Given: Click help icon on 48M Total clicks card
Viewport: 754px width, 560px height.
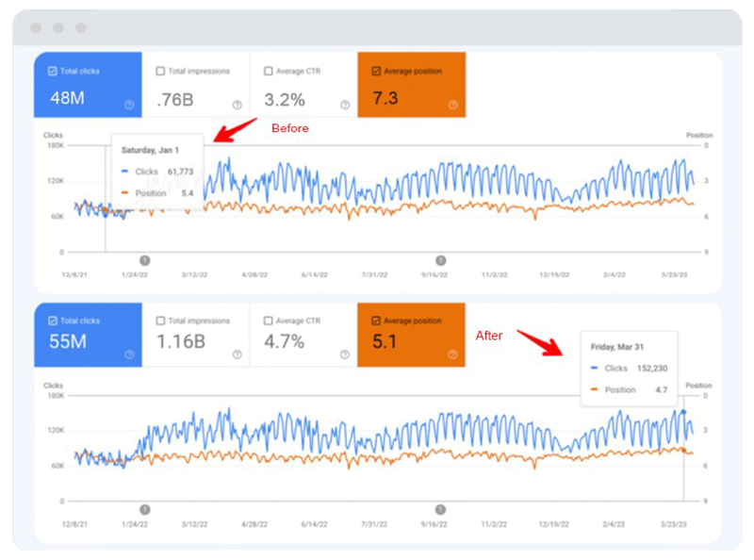Looking at the screenshot, I should click(129, 105).
